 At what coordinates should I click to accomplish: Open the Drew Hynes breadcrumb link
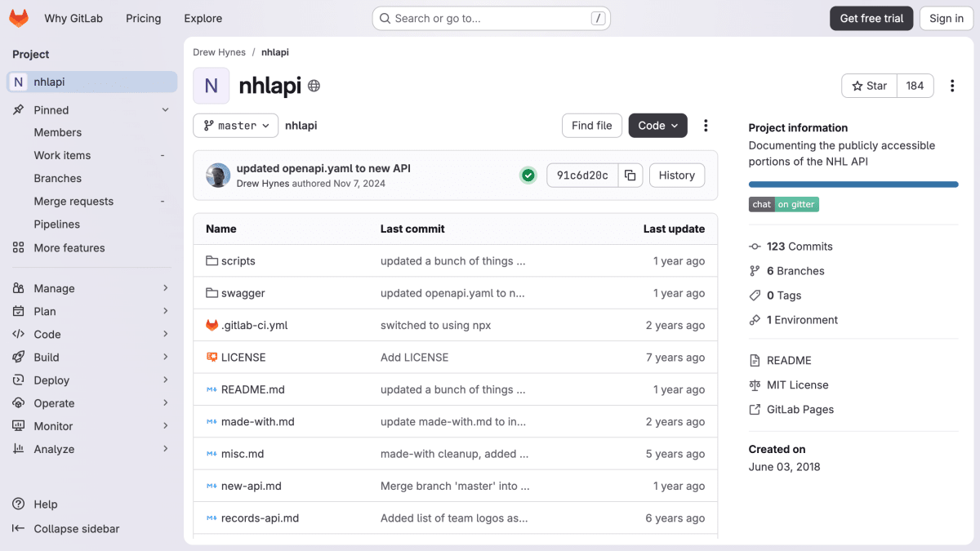[x=219, y=52]
